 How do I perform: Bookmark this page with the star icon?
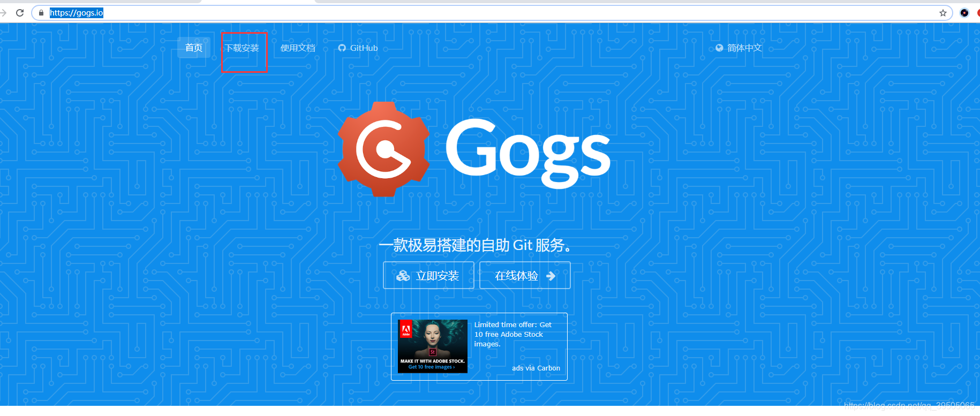tap(943, 13)
